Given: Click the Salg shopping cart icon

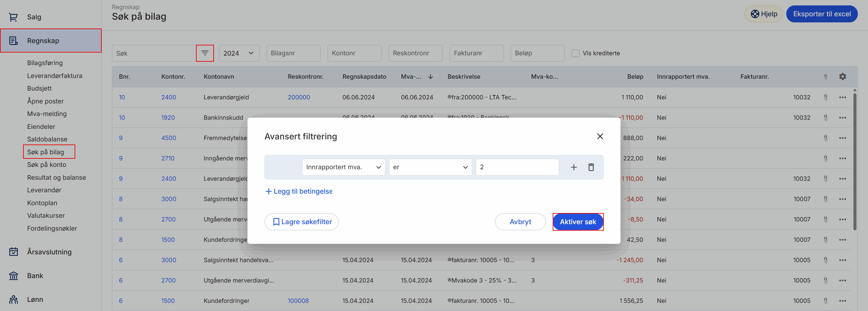Looking at the screenshot, I should [13, 17].
